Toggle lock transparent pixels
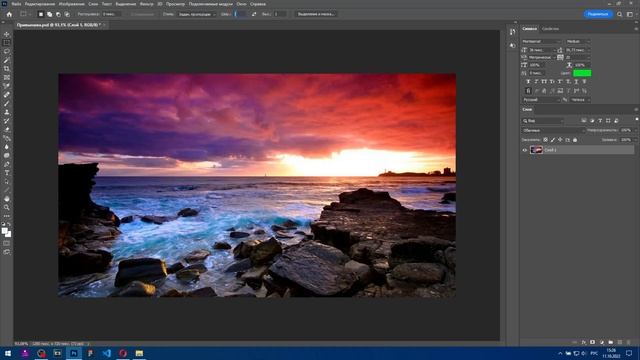Viewport: 640px width, 360px height. click(x=545, y=140)
